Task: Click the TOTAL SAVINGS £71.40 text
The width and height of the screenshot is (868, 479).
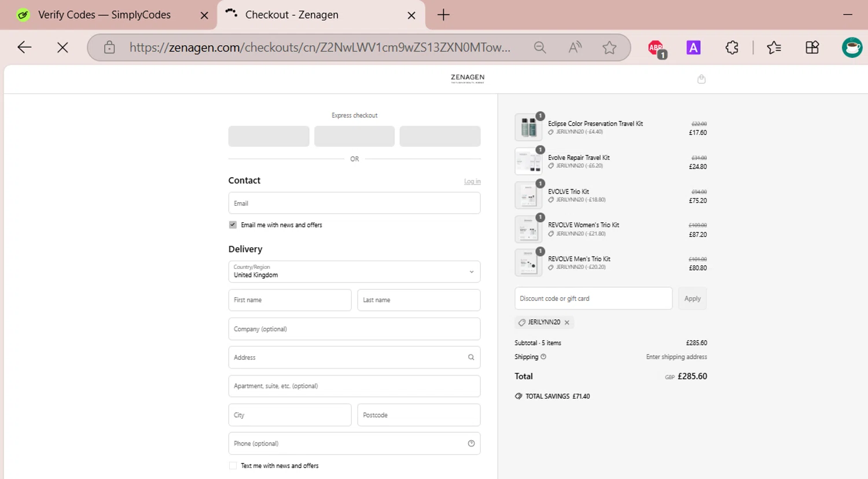Action: click(x=558, y=397)
